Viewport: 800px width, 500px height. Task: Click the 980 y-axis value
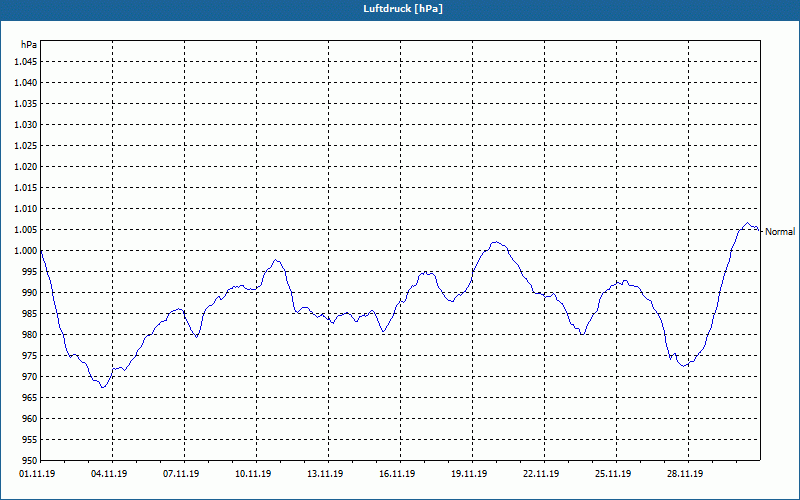[30, 335]
